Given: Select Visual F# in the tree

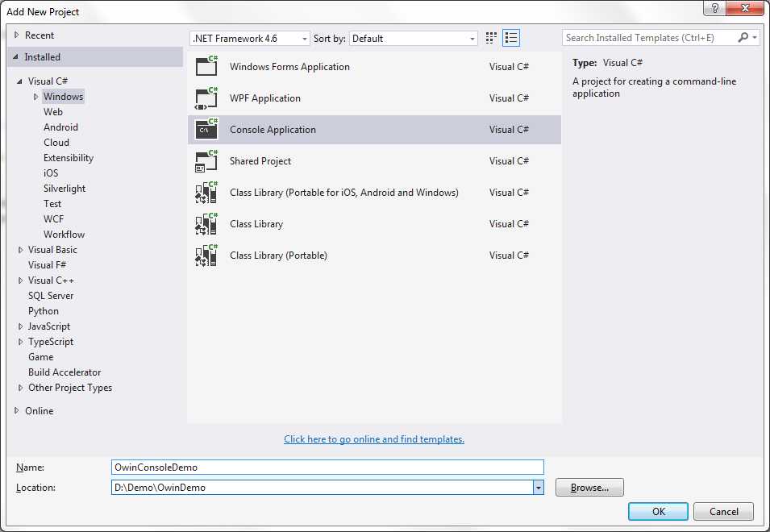Looking at the screenshot, I should click(47, 265).
